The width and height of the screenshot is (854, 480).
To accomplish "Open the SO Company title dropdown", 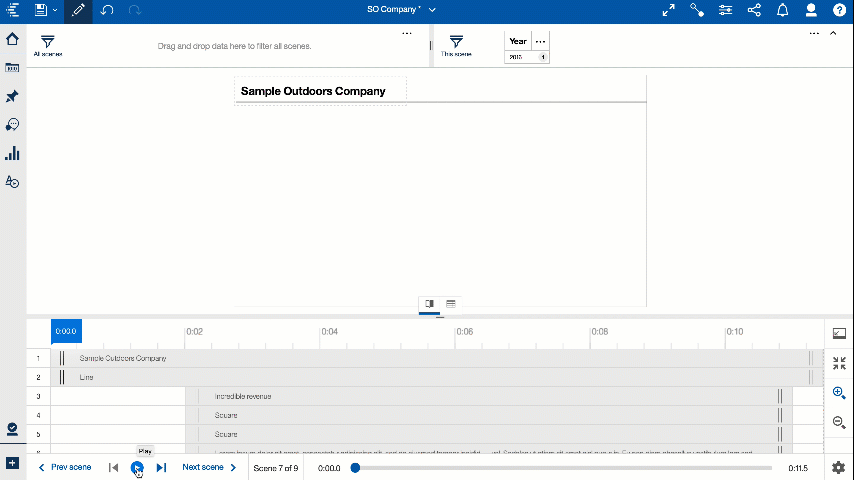I will (x=432, y=10).
